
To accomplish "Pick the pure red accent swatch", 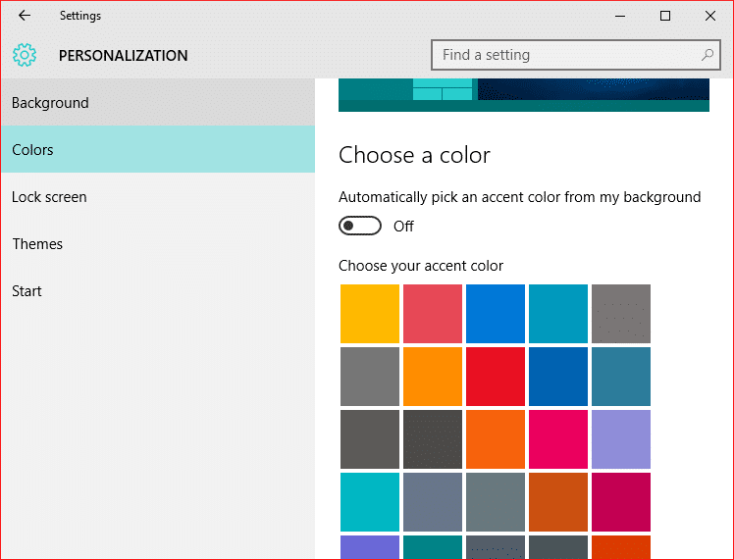I will [496, 377].
